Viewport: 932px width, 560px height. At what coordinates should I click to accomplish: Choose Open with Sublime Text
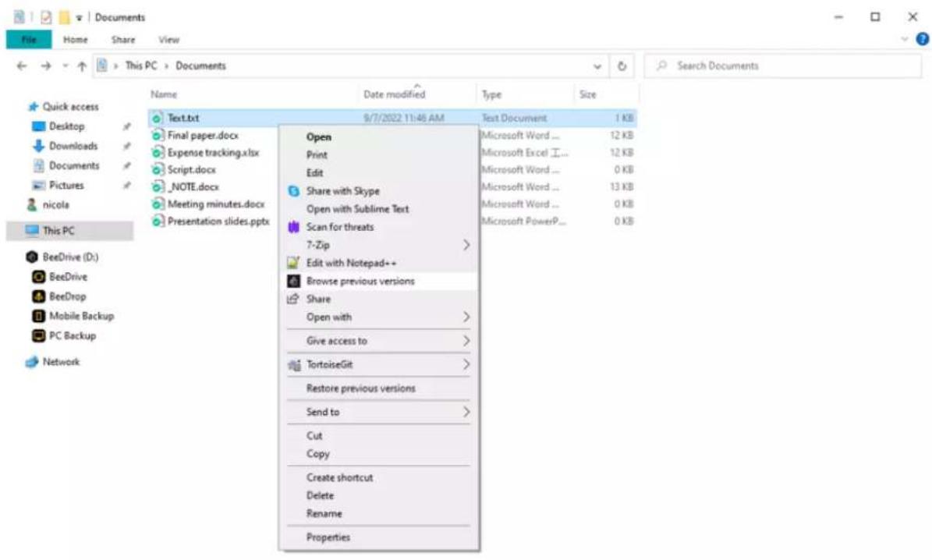357,209
